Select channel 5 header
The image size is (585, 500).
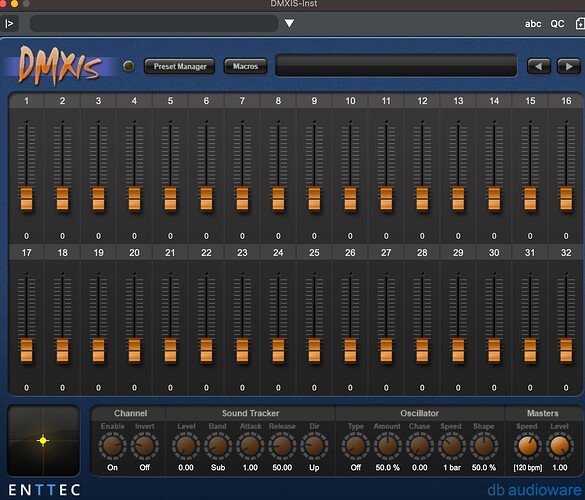(170, 101)
